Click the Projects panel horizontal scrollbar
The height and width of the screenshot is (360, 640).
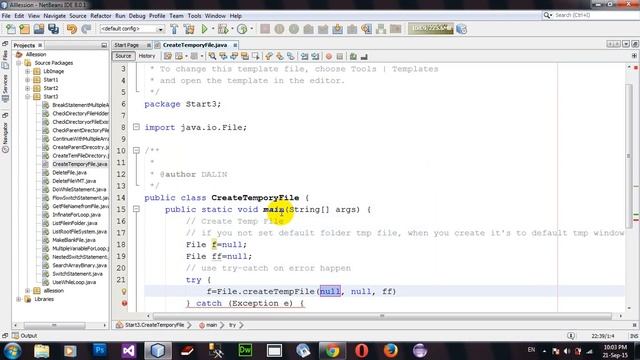coord(54,325)
